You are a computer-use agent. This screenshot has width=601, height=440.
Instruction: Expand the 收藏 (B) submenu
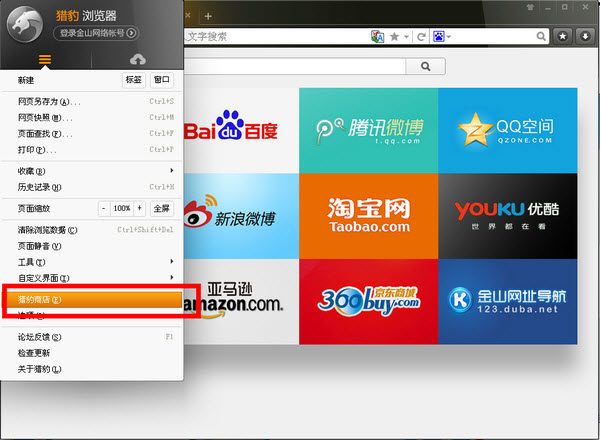(92, 171)
